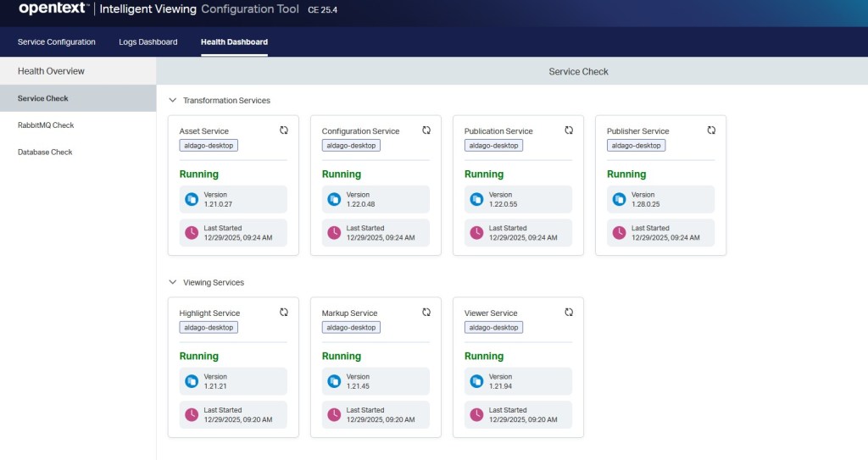Click Viewer Service last started clock icon
This screenshot has height=460, width=868.
[x=476, y=415]
